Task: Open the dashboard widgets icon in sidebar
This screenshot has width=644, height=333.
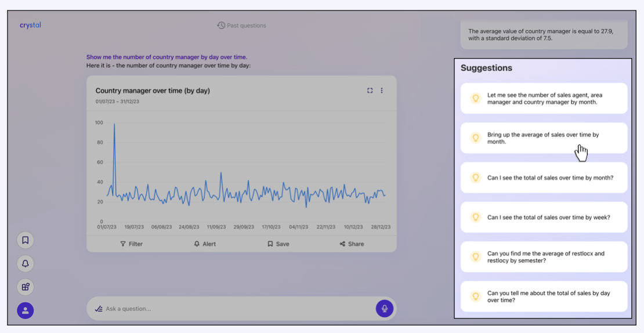Action: pos(26,287)
